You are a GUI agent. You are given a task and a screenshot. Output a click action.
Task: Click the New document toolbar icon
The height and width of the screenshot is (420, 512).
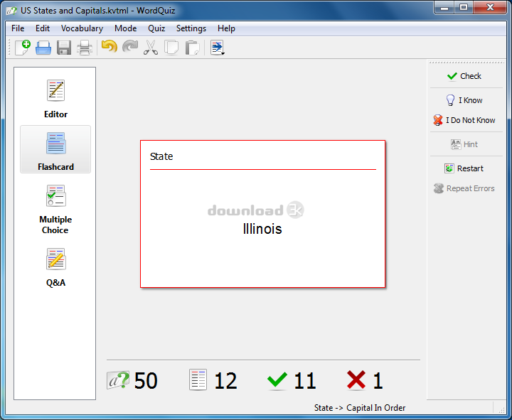[x=23, y=48]
